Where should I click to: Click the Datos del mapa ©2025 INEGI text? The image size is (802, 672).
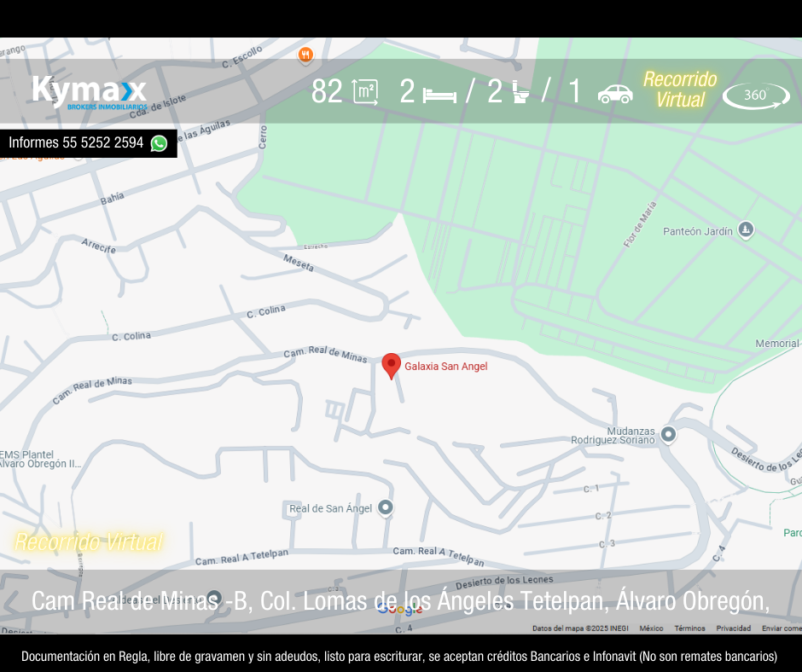[x=580, y=628]
